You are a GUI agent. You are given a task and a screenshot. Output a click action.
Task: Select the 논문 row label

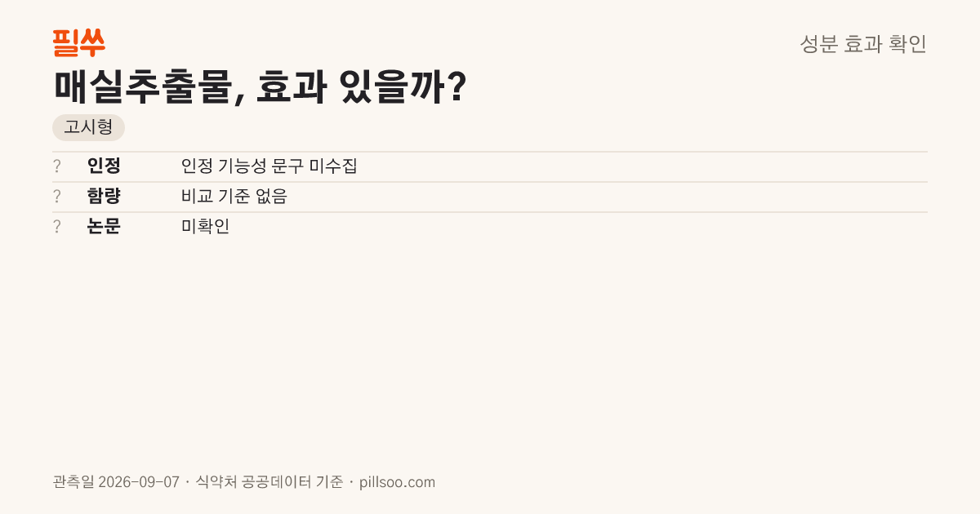[x=104, y=227]
